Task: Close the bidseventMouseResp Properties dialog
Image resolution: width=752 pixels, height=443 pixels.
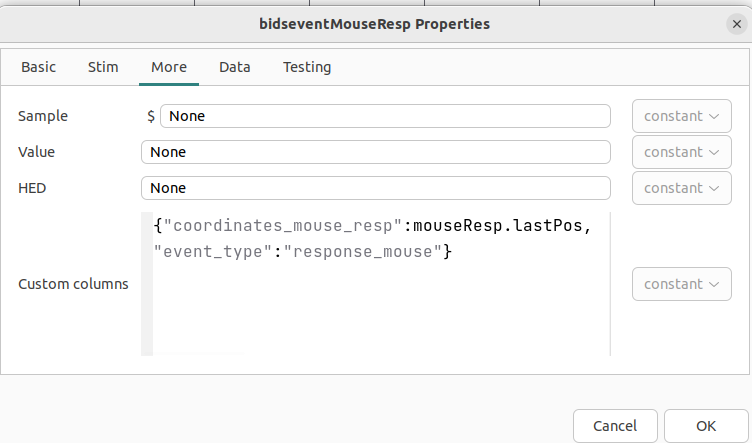Action: coord(737,24)
